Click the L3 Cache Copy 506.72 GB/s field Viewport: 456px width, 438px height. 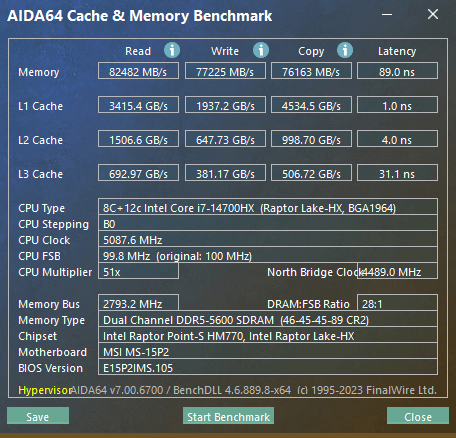point(311,173)
